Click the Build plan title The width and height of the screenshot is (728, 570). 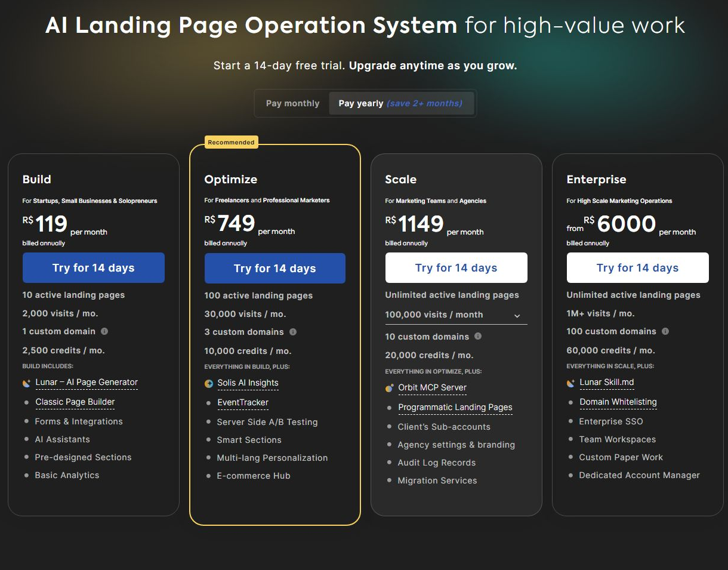point(37,179)
